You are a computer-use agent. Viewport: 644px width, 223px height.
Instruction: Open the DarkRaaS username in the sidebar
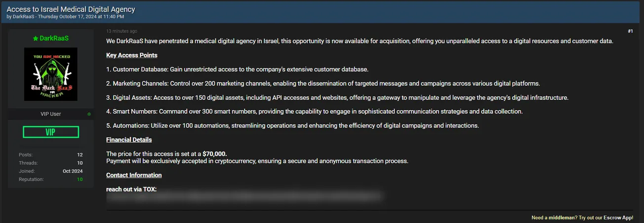pyautogui.click(x=54, y=38)
